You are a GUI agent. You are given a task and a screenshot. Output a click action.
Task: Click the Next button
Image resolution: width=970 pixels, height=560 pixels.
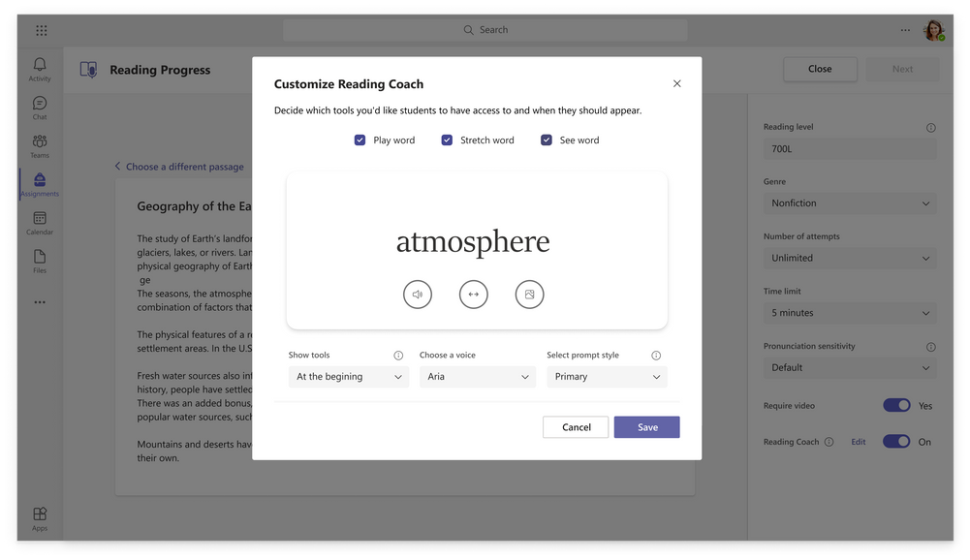pyautogui.click(x=902, y=70)
